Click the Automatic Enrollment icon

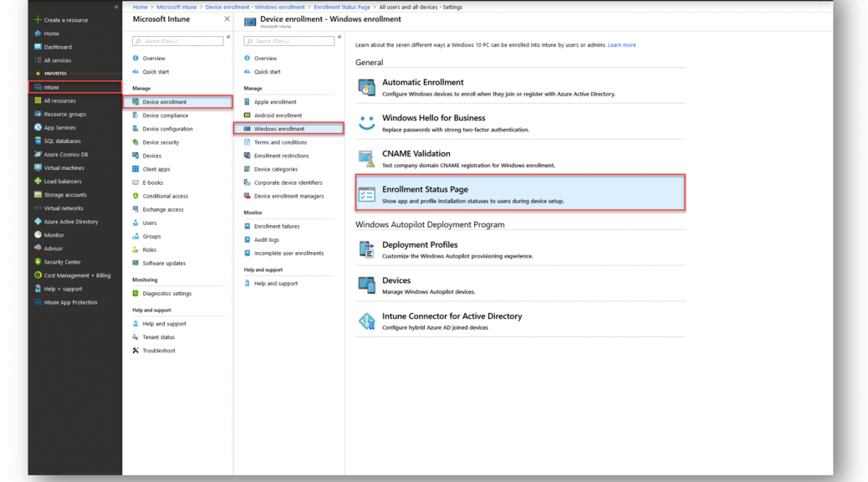366,87
